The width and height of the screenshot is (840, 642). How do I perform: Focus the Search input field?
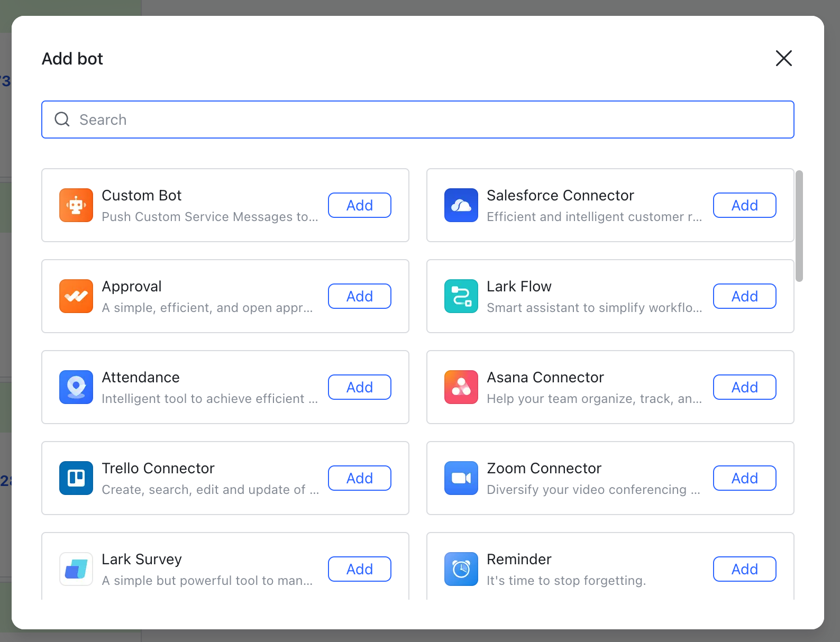(418, 120)
